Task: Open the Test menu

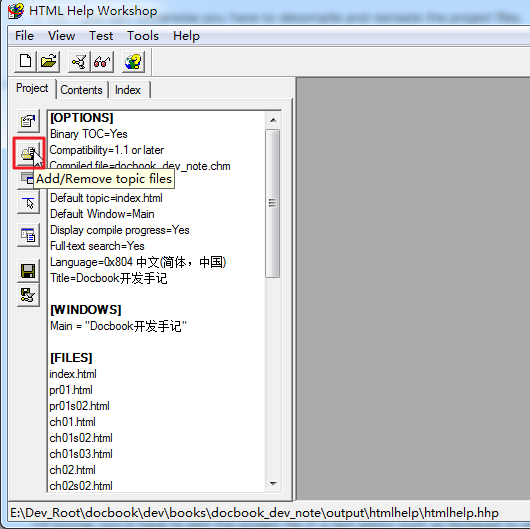Action: pos(101,36)
